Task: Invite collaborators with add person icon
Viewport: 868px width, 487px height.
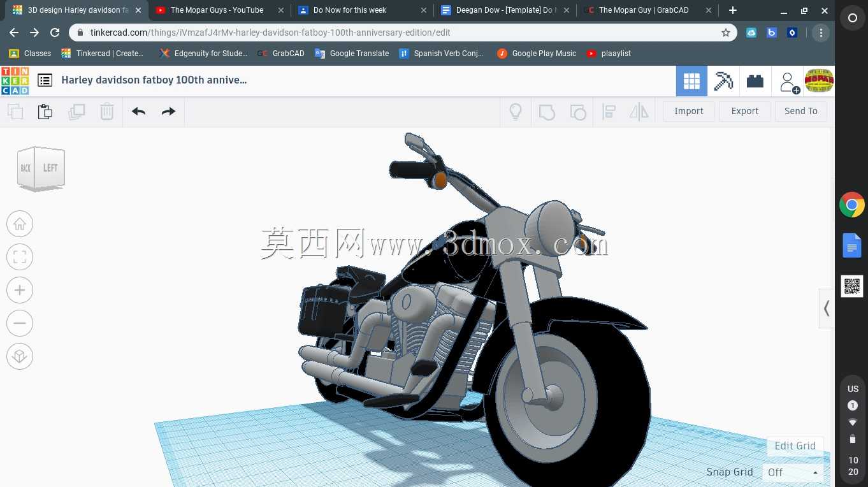Action: tap(789, 82)
